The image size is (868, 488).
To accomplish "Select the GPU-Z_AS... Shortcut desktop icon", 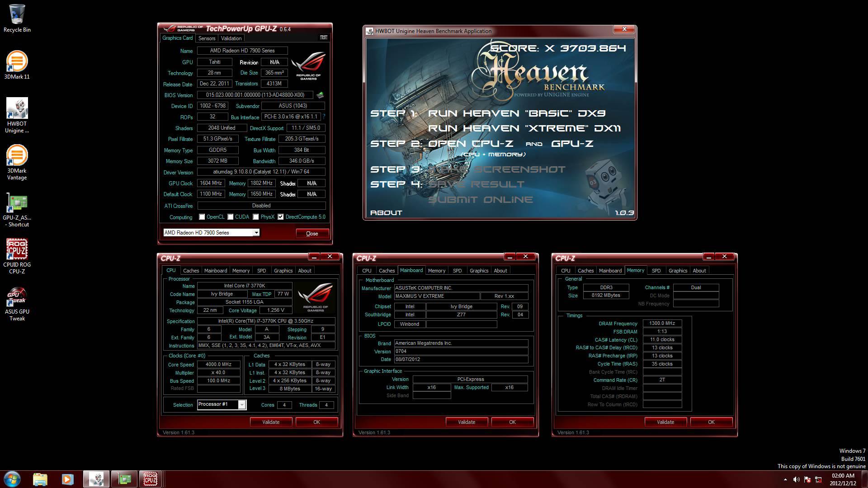I will 17,210.
